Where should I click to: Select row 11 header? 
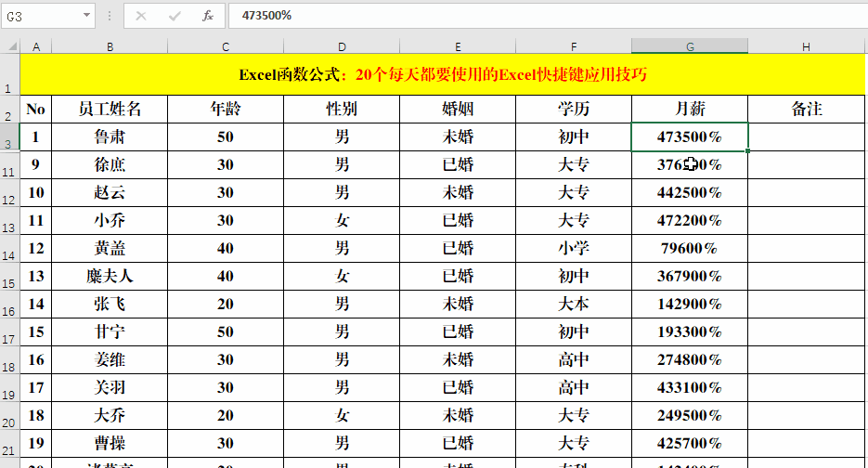pyautogui.click(x=9, y=164)
